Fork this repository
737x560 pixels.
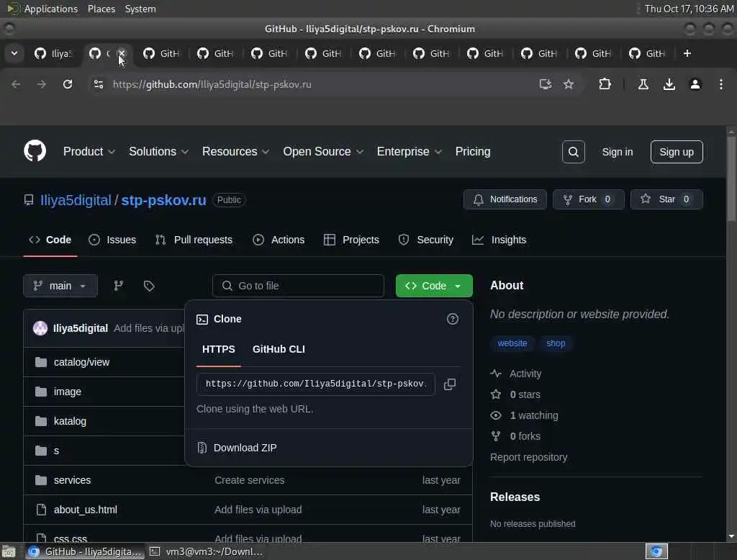588,199
